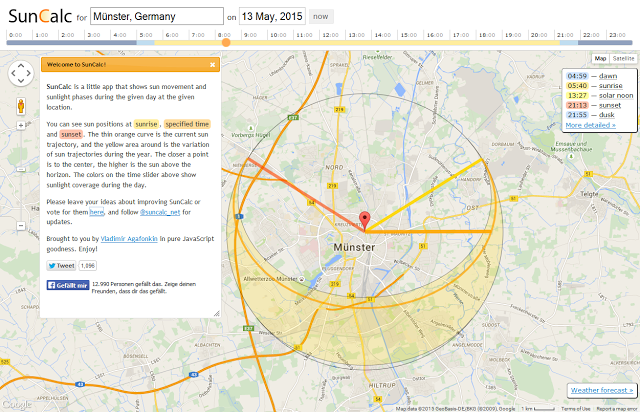640x412 pixels.
Task: Pan the map up with arrow control
Action: pyautogui.click(x=21, y=66)
